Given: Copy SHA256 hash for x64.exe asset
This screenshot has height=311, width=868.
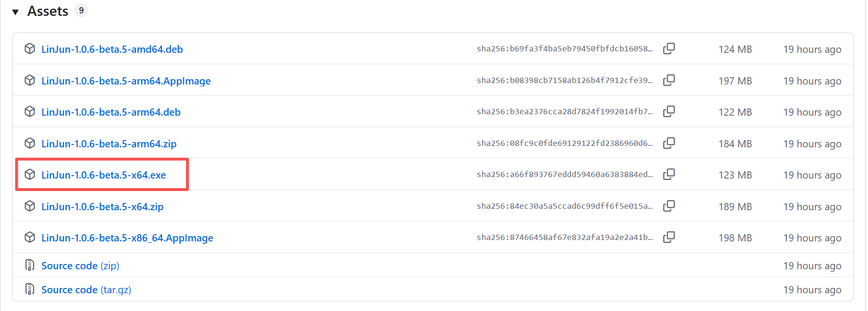Looking at the screenshot, I should 669,174.
